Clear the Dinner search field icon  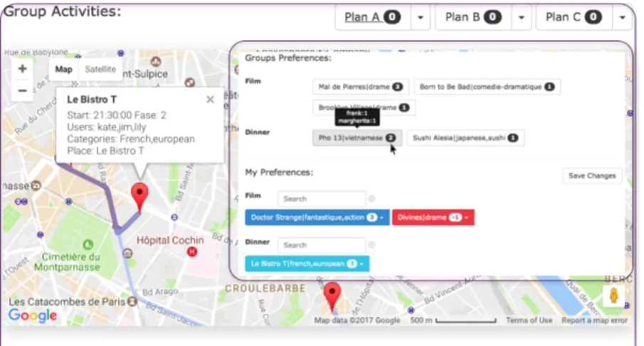tap(371, 245)
